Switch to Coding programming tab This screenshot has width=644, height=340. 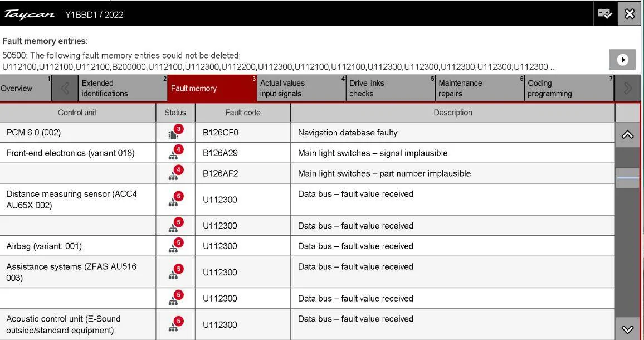coord(569,89)
